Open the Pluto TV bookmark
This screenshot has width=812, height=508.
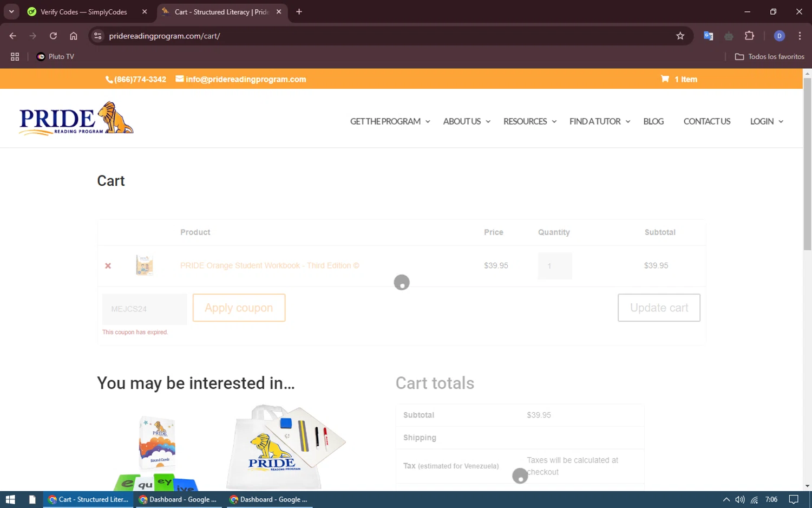tap(55, 56)
